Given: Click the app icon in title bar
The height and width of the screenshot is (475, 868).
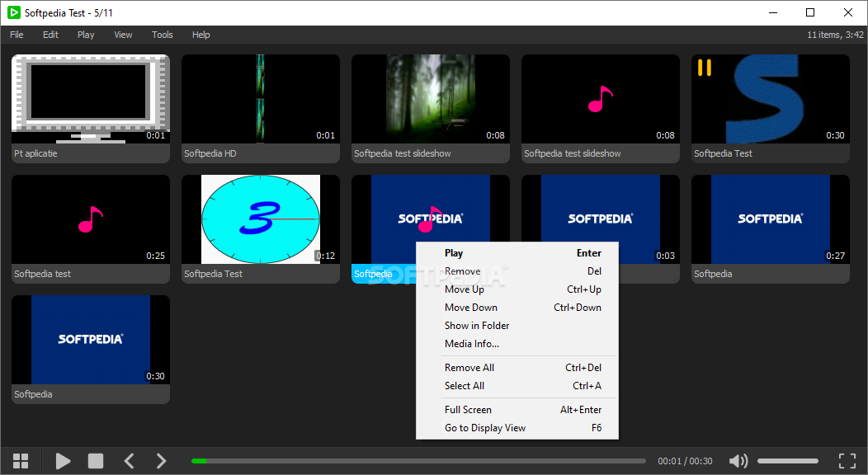Looking at the screenshot, I should point(14,12).
